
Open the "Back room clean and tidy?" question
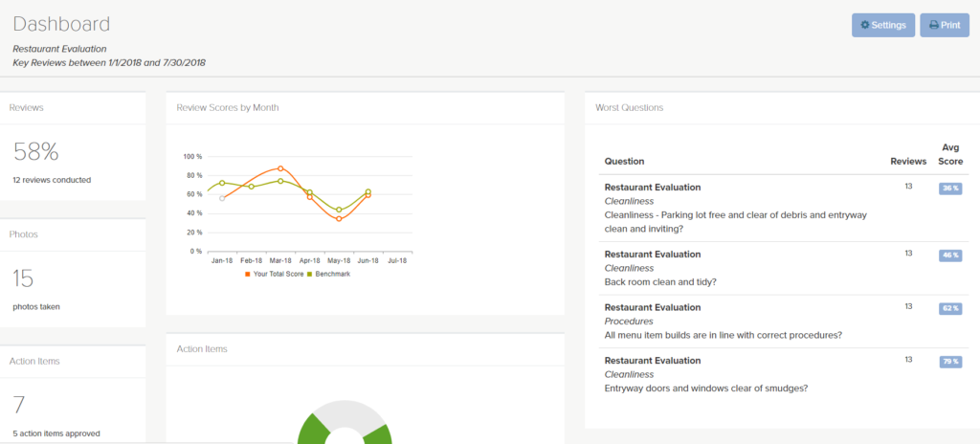coord(662,281)
